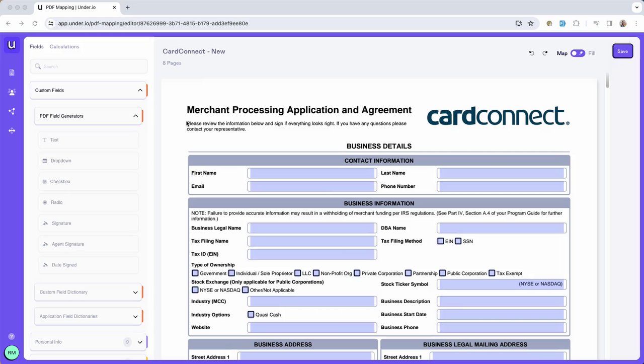The width and height of the screenshot is (644, 364).
Task: Click the fields Search input
Action: tap(89, 66)
